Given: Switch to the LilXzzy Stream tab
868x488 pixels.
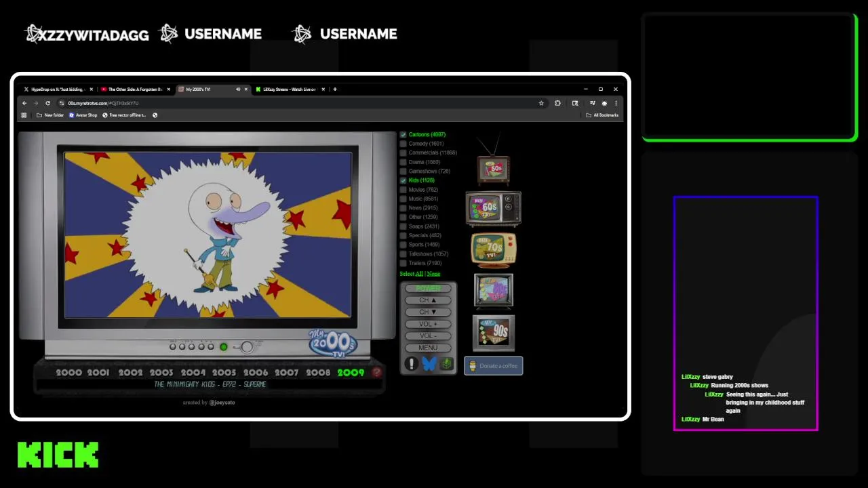Looking at the screenshot, I should pos(290,89).
